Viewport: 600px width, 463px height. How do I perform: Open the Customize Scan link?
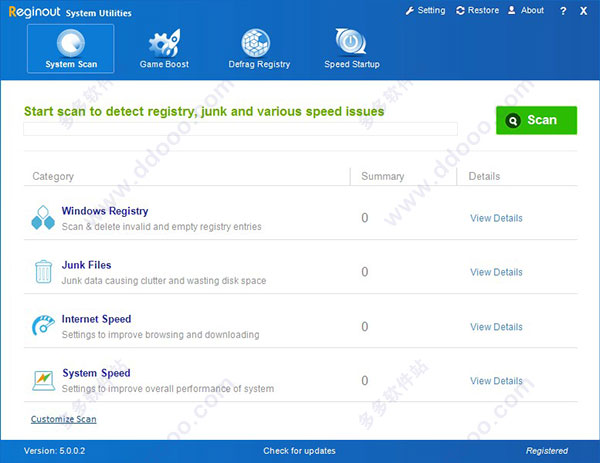(x=64, y=419)
